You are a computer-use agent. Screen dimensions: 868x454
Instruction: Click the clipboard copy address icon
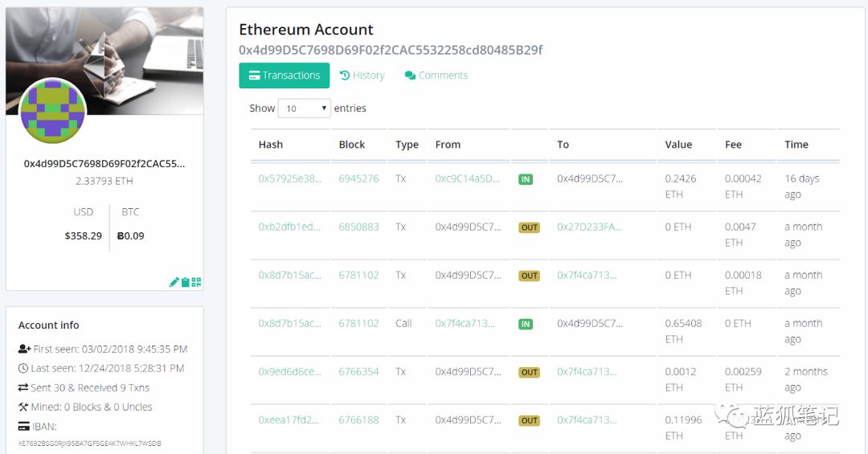[x=186, y=282]
